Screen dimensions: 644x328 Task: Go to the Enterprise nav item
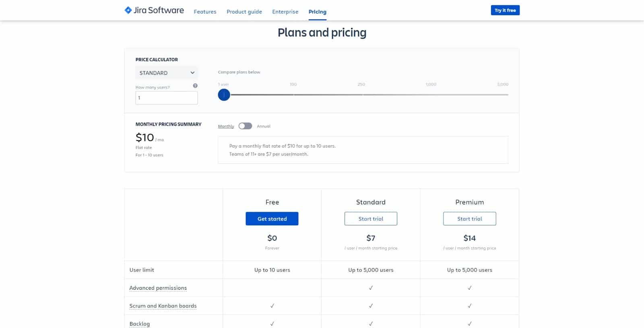point(285,12)
